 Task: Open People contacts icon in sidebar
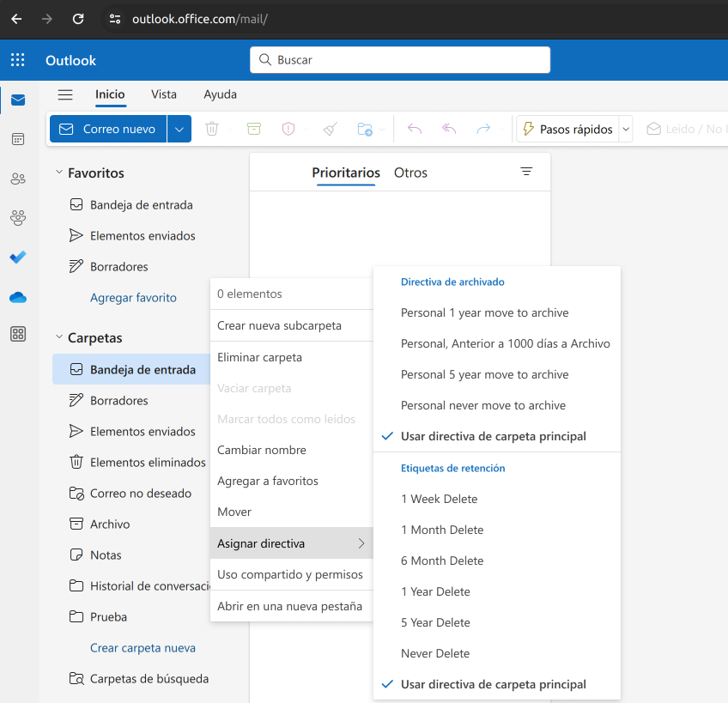pos(17,179)
